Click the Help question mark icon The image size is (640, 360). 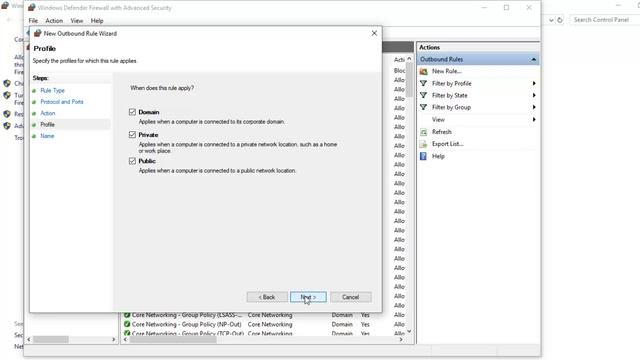423,156
